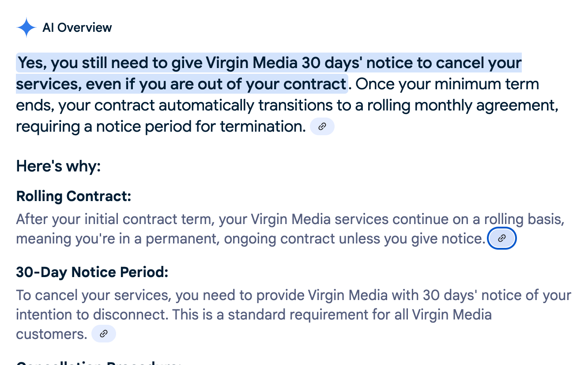Click the 'Here's why:' heading
The image size is (588, 365).
[x=59, y=167]
